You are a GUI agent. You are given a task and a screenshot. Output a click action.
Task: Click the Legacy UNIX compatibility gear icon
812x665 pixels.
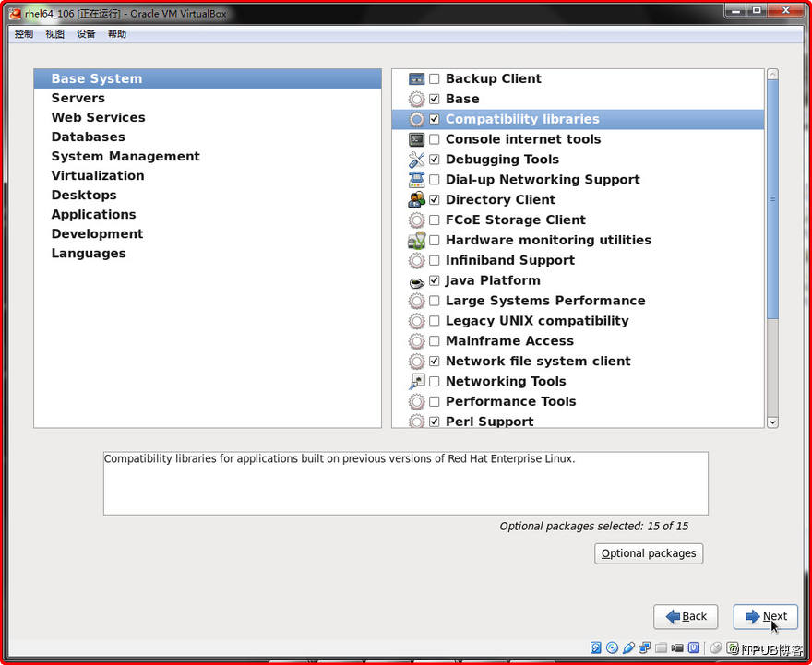coord(416,321)
